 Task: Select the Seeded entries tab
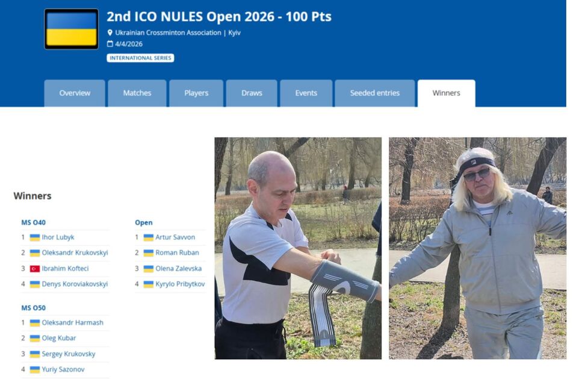coord(375,93)
